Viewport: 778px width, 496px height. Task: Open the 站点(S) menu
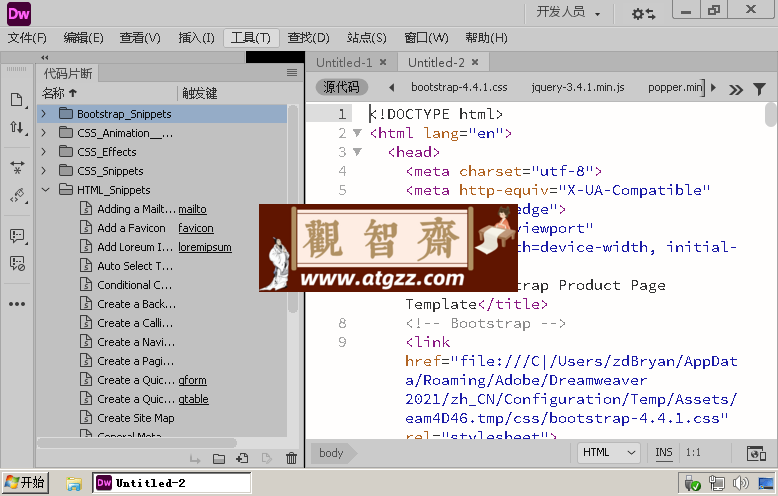367,38
